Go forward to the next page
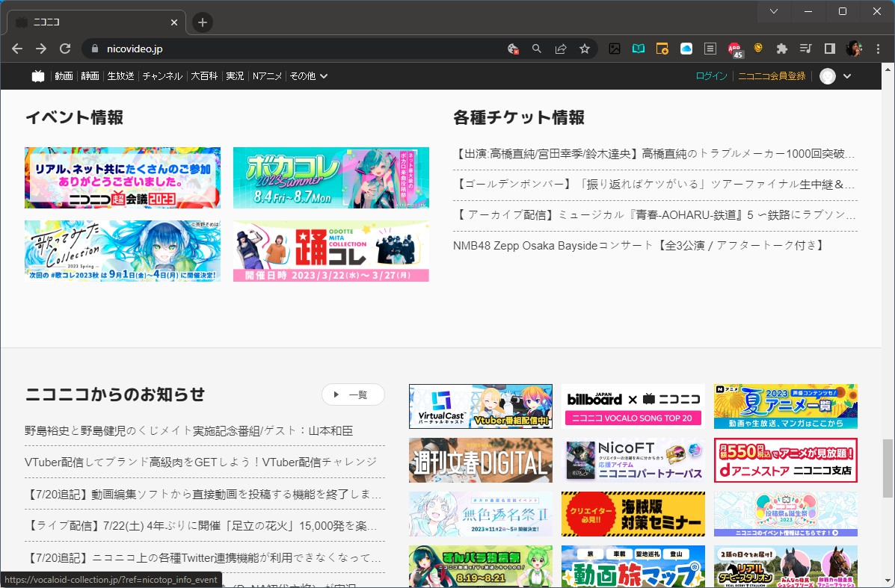The height and width of the screenshot is (588, 895). (x=41, y=49)
